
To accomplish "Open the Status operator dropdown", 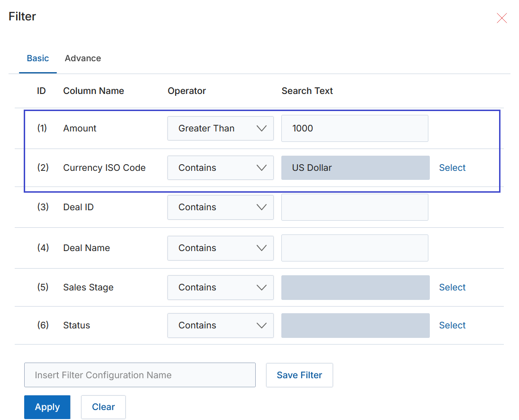I will pos(221,325).
